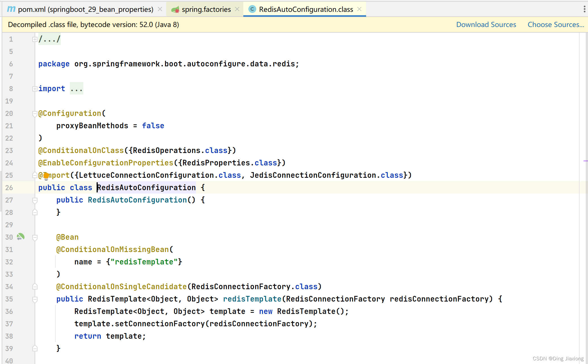The height and width of the screenshot is (364, 588).
Task: Click the package declaration on line 6
Action: coord(168,64)
